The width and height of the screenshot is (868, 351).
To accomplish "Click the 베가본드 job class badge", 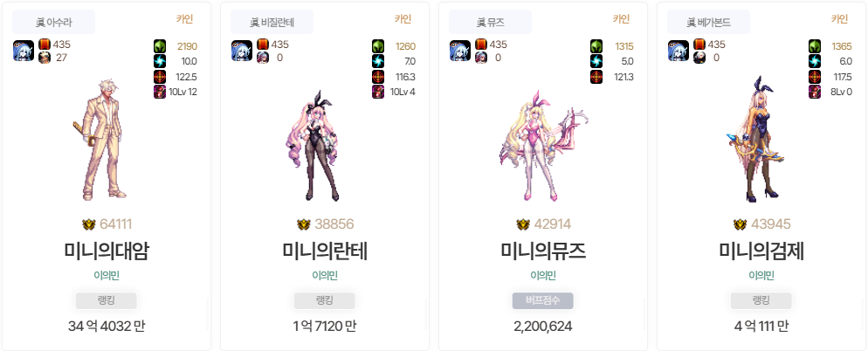I will (x=708, y=22).
